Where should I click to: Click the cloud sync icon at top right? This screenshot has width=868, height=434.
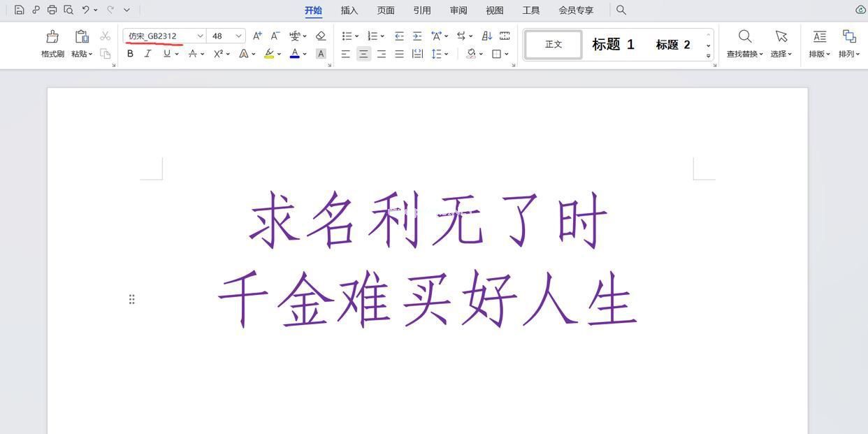[x=860, y=10]
